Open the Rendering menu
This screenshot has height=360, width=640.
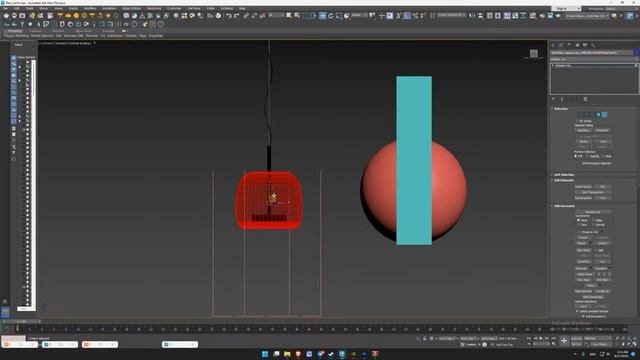[154, 8]
